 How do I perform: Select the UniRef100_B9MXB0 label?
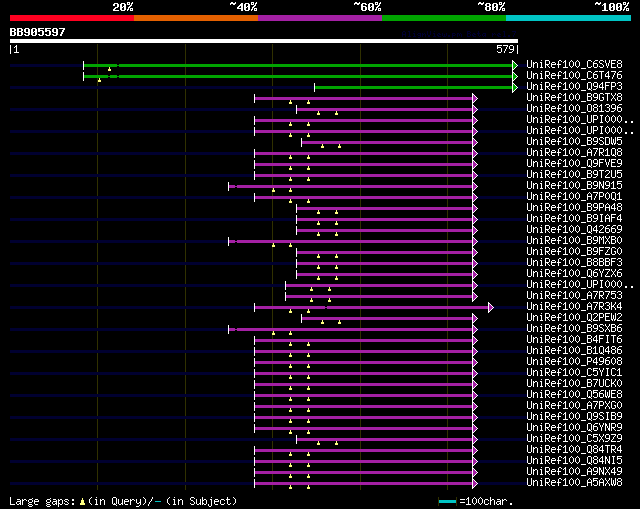(574, 241)
